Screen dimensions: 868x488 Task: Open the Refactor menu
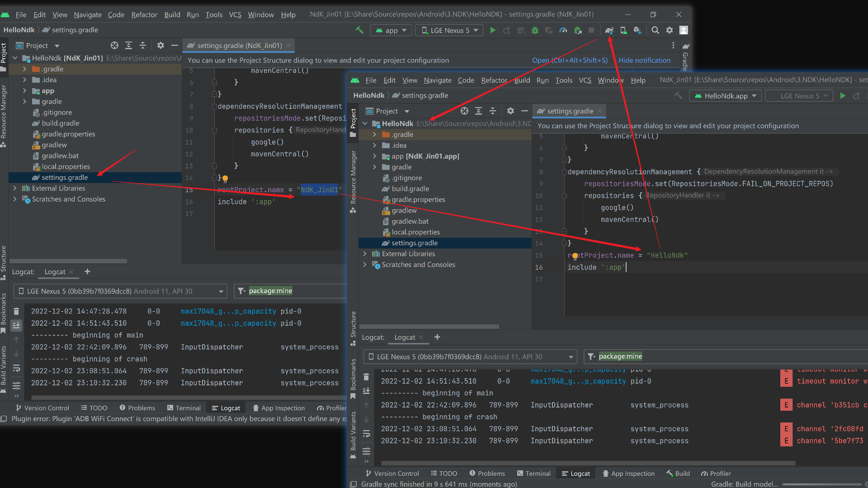click(x=144, y=14)
